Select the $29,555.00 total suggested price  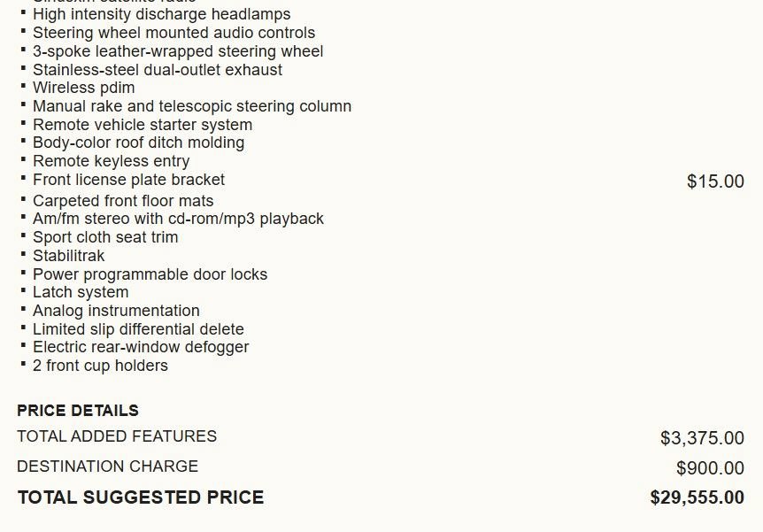point(697,497)
